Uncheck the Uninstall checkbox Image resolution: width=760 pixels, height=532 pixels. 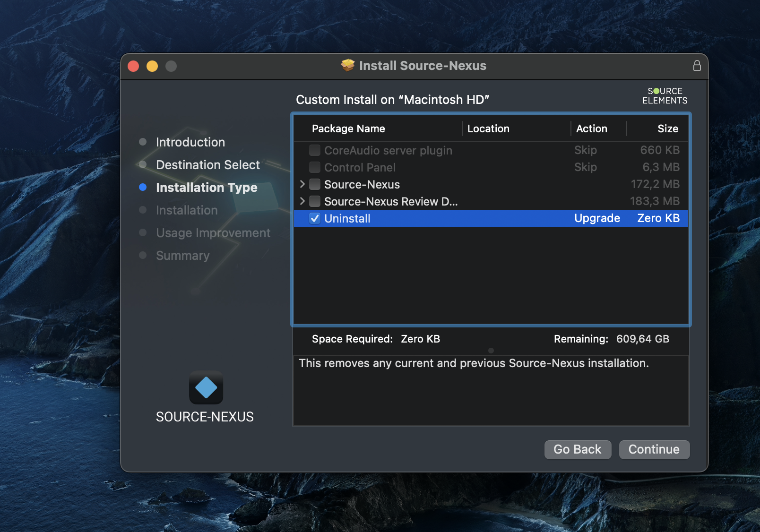click(315, 218)
